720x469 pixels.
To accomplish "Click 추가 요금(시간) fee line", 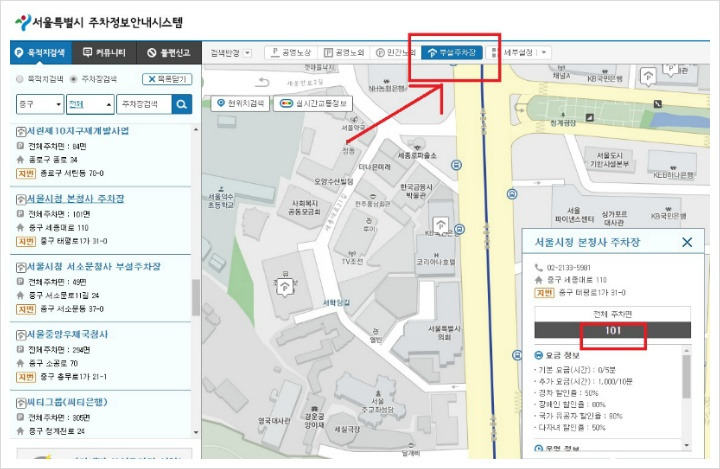I will [583, 381].
